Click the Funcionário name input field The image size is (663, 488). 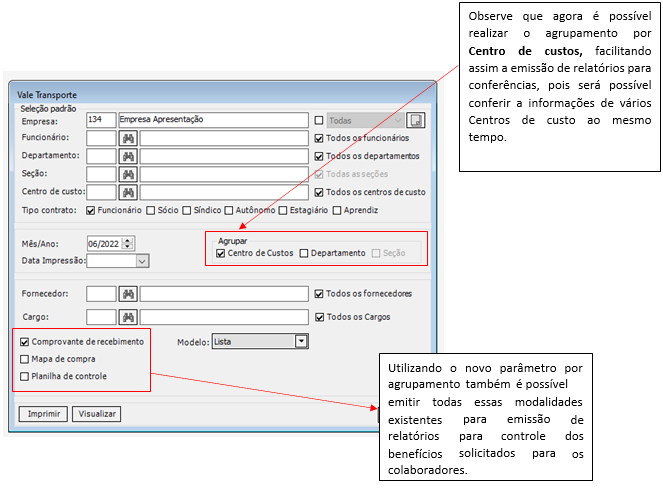[x=224, y=138]
